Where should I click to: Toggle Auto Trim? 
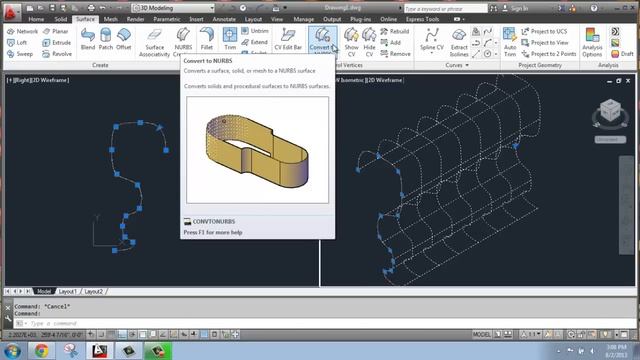click(510, 42)
